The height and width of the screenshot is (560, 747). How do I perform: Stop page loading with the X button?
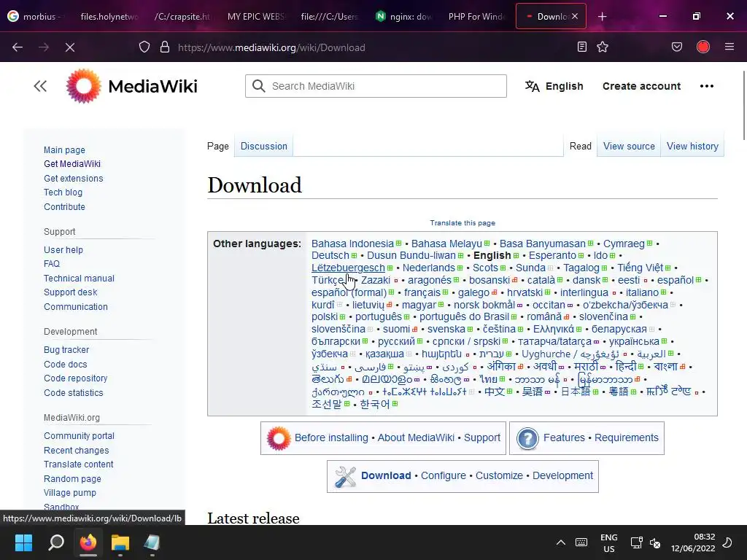70,47
